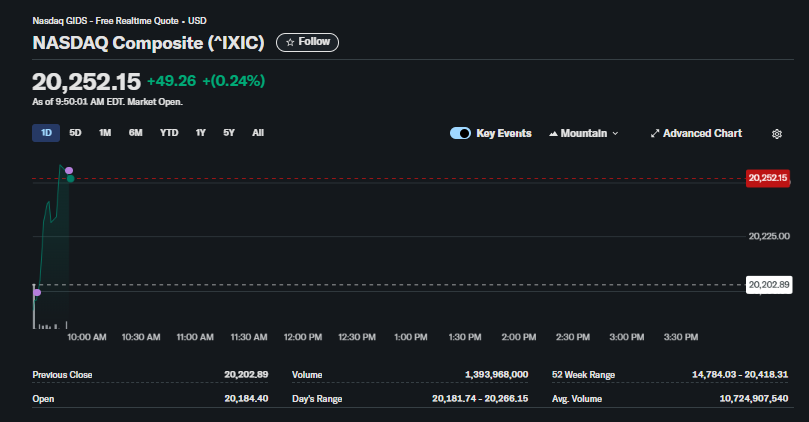Follow the NASDAQ Composite index
The height and width of the screenshot is (422, 809).
(x=308, y=42)
